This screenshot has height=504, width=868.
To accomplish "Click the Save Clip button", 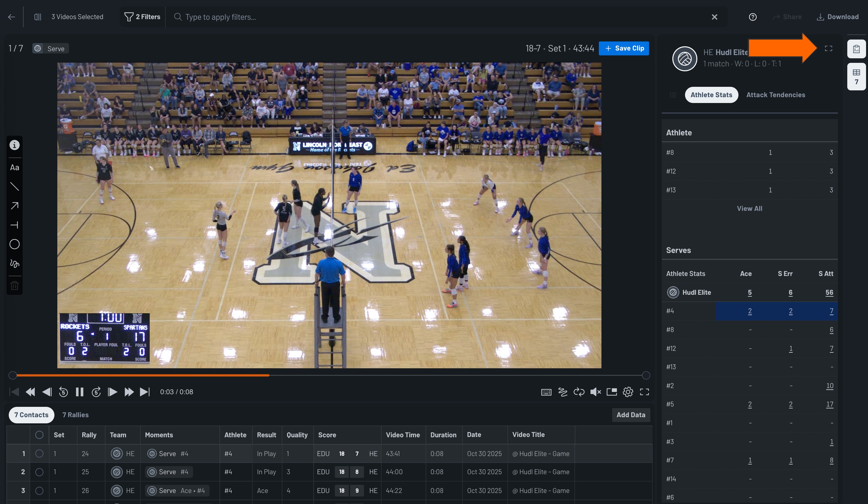I will (624, 48).
